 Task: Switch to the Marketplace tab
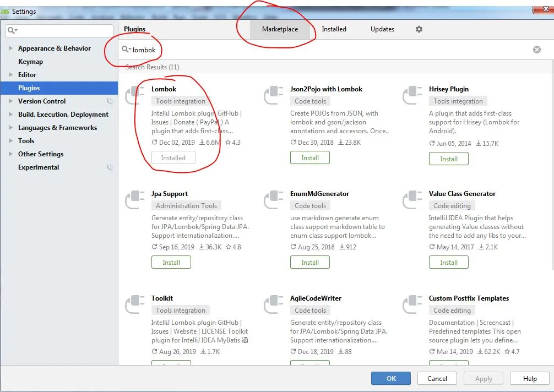(x=280, y=29)
